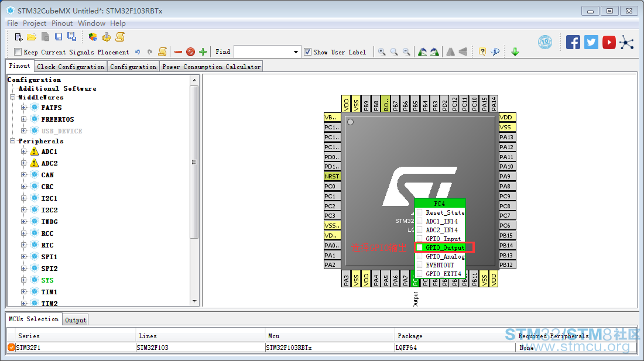Click the colored cubes icon in the toolbar
This screenshot has height=361, width=644.
click(x=93, y=37)
